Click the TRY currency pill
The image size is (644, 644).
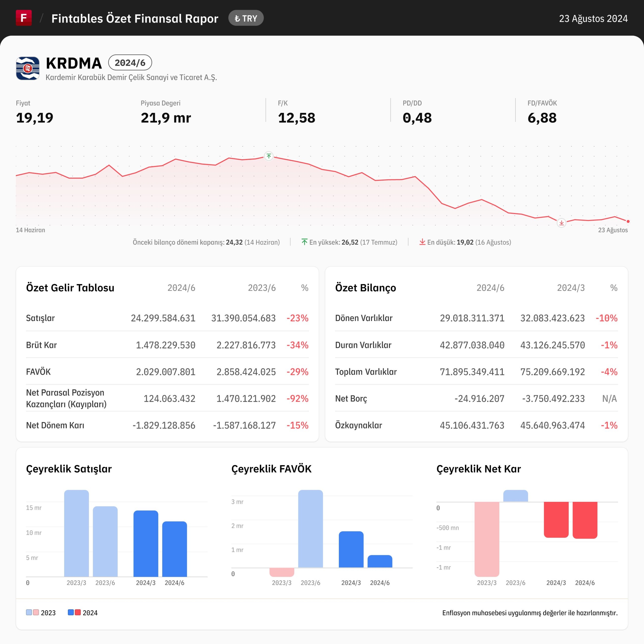pos(246,18)
